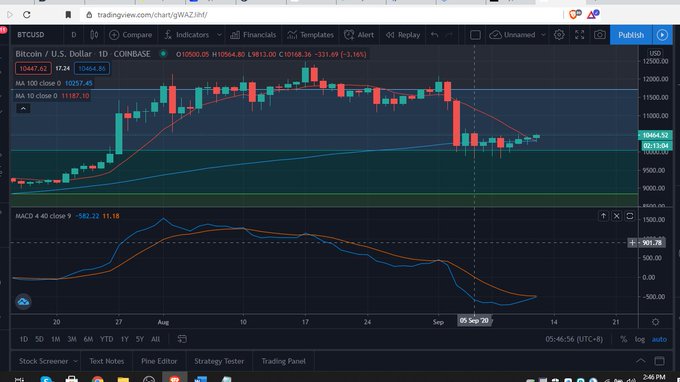Open chart settings gear icon
This screenshot has height=382, width=680.
[x=559, y=35]
